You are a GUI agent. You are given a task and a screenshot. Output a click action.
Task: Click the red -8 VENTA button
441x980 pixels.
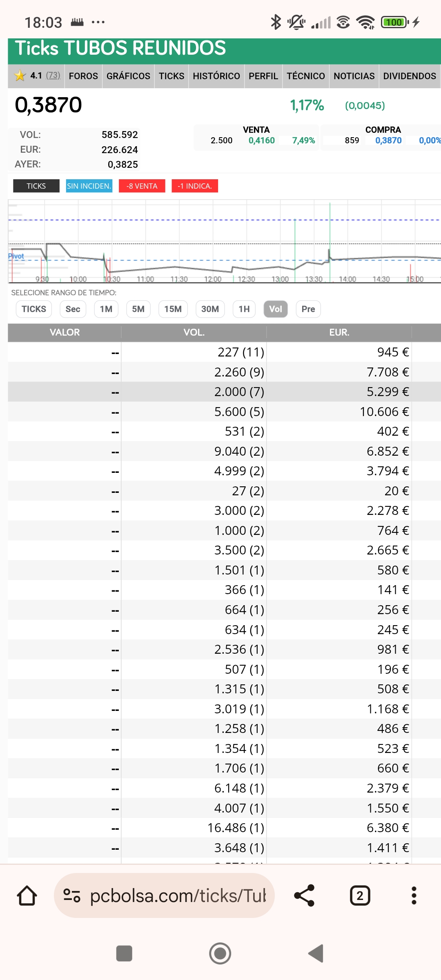142,186
